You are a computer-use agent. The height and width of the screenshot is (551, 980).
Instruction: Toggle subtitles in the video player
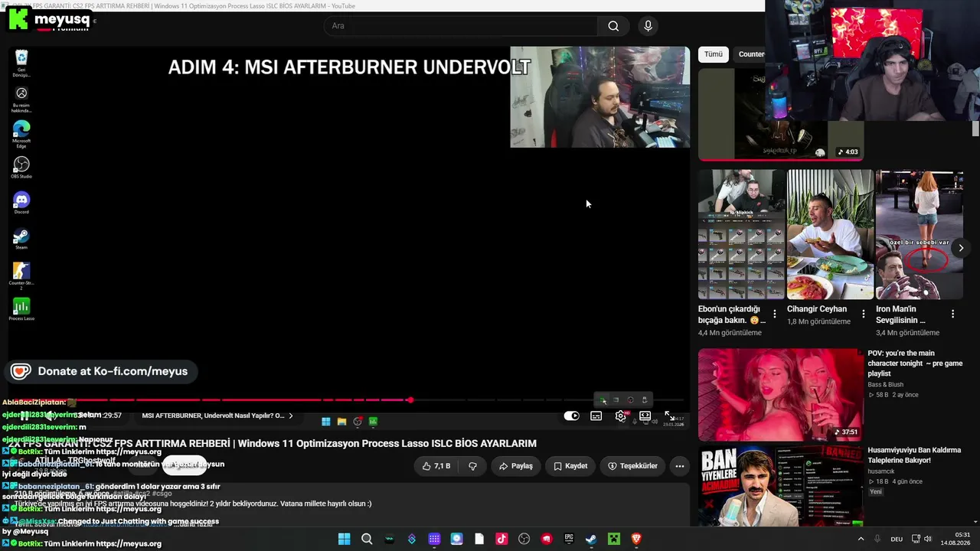(596, 416)
